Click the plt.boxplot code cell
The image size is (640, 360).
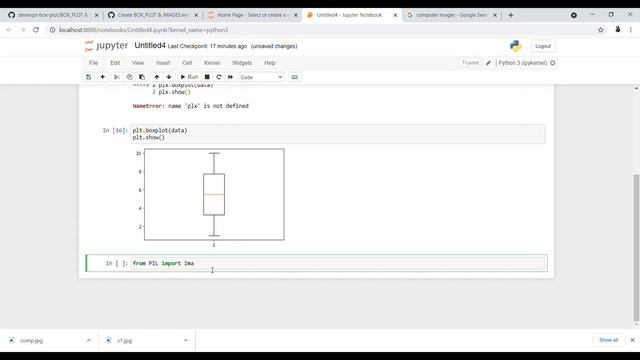pos(338,134)
